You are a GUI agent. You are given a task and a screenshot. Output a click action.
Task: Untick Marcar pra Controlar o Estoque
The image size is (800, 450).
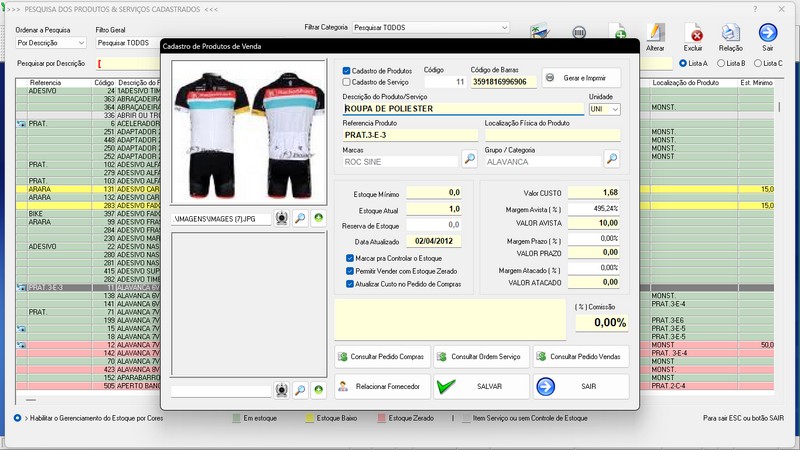[348, 258]
